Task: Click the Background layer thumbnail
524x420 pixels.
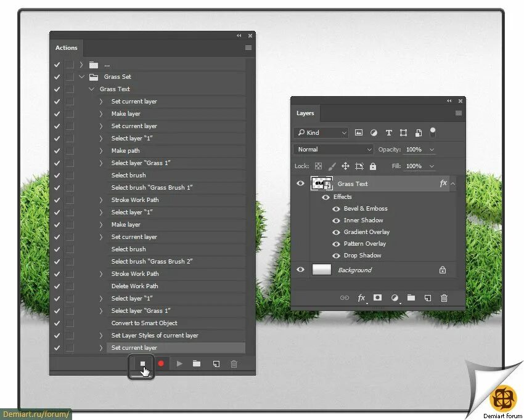Action: click(321, 269)
